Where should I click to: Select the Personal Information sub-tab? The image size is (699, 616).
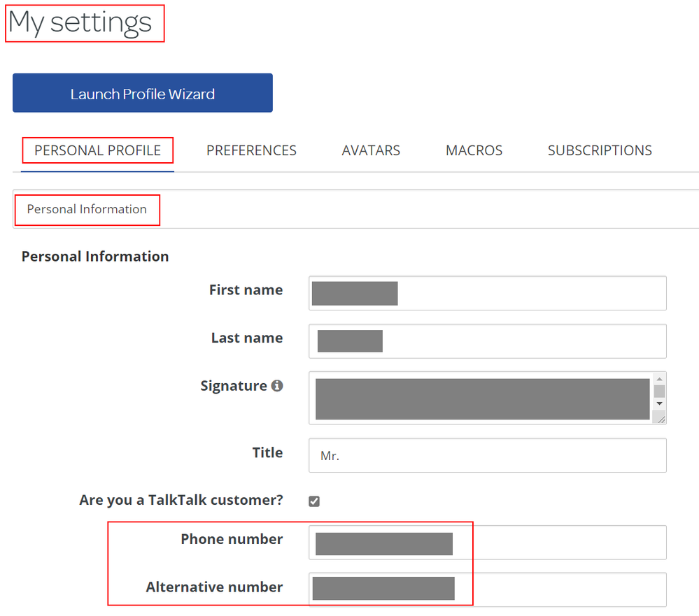point(87,209)
